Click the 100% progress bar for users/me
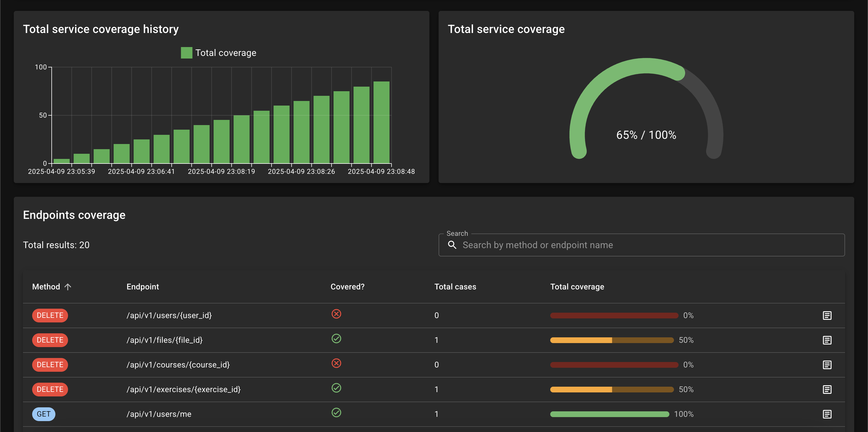The width and height of the screenshot is (868, 432). pos(610,414)
